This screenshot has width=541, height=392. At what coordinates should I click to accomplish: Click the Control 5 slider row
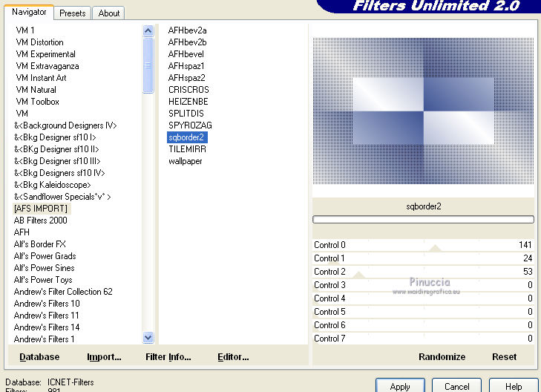423,312
